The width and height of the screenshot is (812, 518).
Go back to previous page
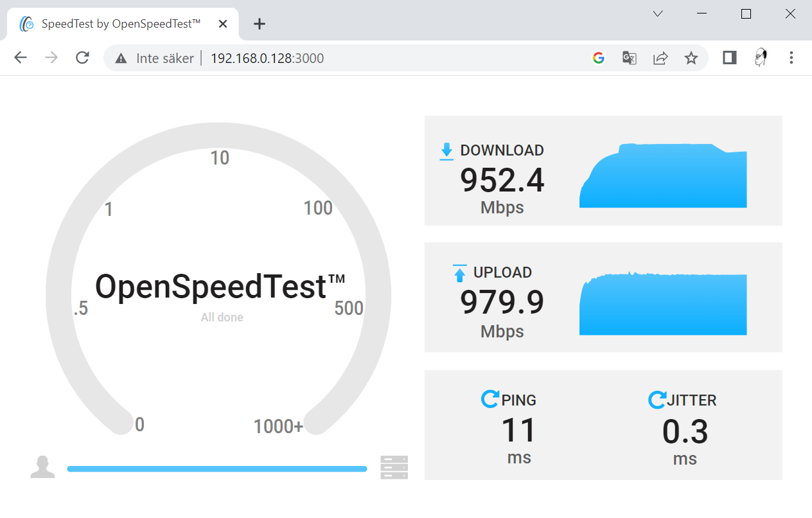(x=21, y=58)
